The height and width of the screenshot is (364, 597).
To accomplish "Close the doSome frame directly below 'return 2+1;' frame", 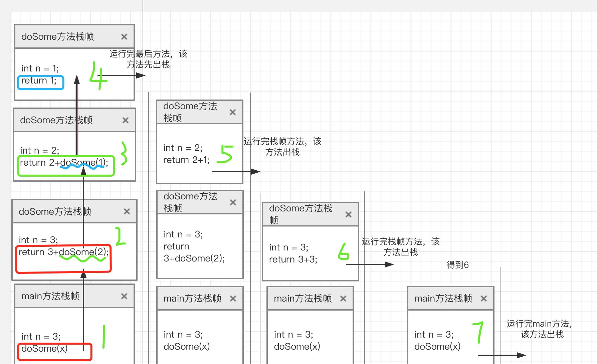I will pos(233,202).
